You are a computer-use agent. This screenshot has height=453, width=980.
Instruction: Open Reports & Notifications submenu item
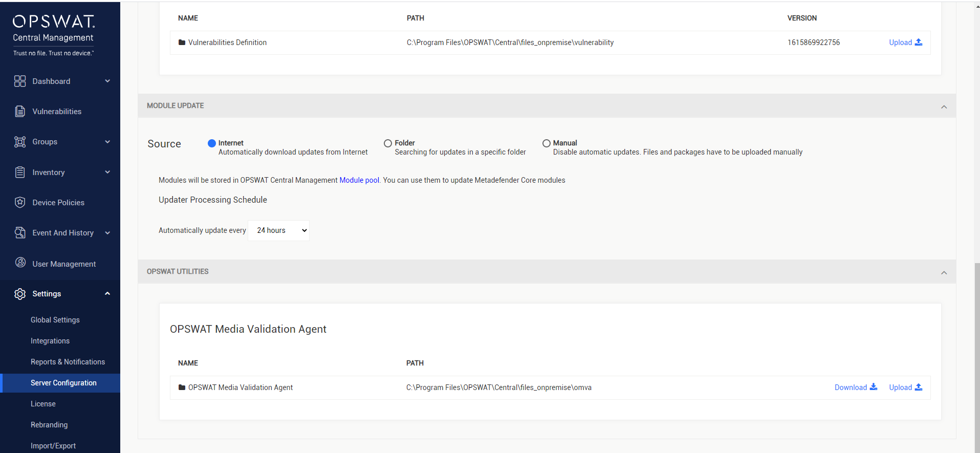click(68, 362)
